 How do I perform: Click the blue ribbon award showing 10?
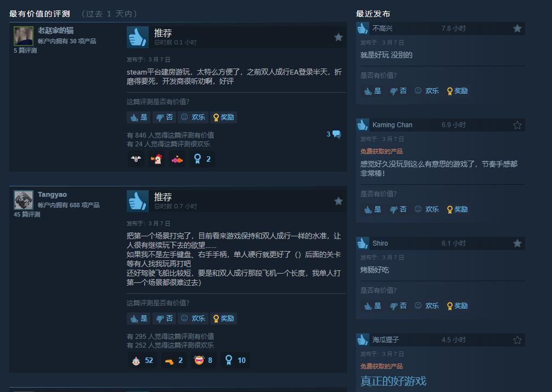click(x=235, y=360)
